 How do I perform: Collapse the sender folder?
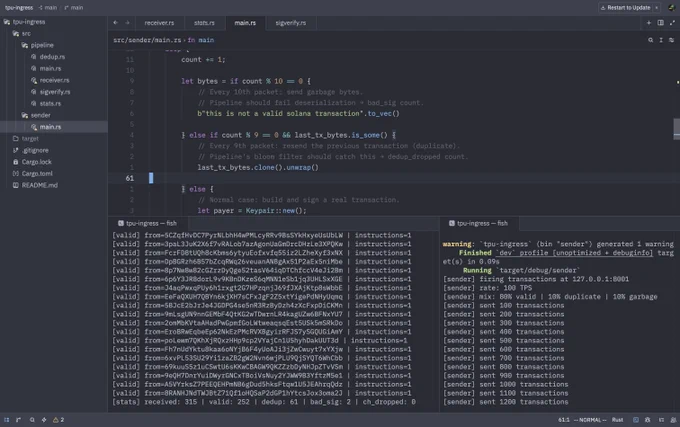pyautogui.click(x=54, y=115)
